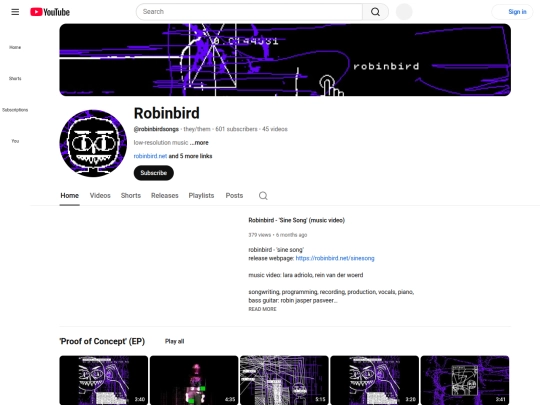Open the 3:40 video thumbnail
Screen dimensions: 540x405
coord(104,380)
